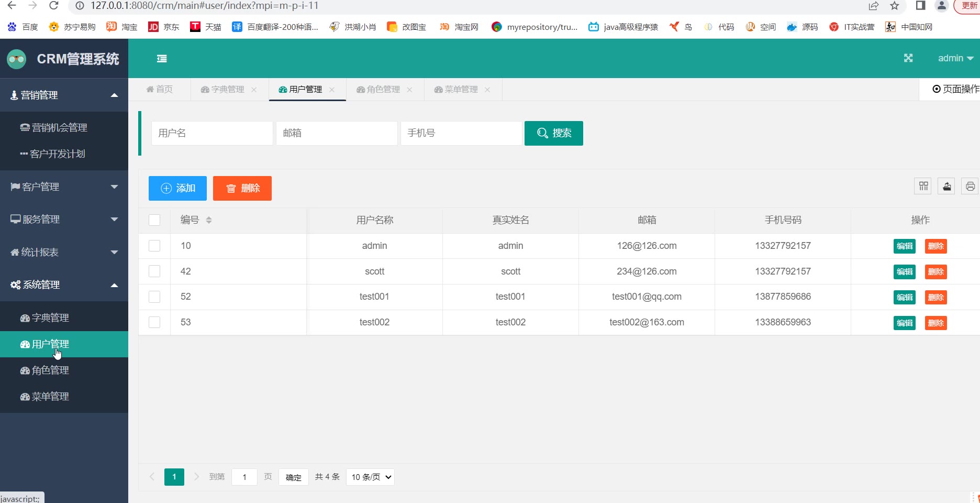The image size is (980, 503).
Task: Click the sidebar collapse menu icon
Action: [x=162, y=59]
